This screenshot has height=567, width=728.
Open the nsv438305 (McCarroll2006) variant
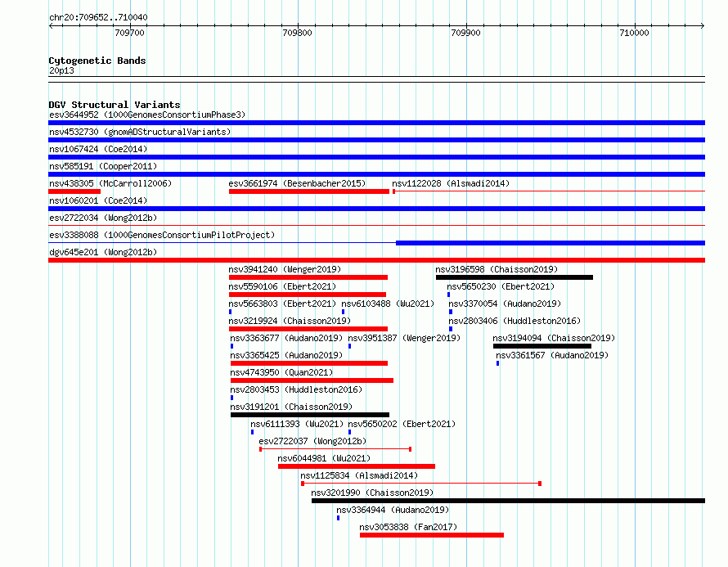coord(110,183)
